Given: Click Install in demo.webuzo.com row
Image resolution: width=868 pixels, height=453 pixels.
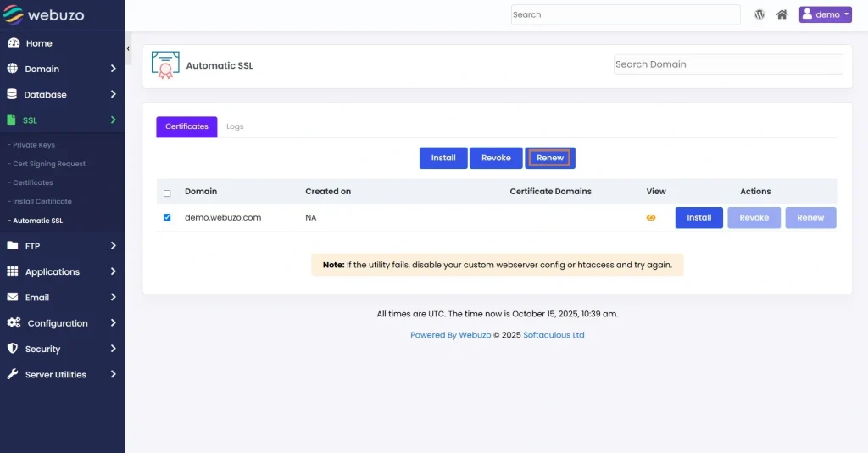Looking at the screenshot, I should [x=699, y=218].
